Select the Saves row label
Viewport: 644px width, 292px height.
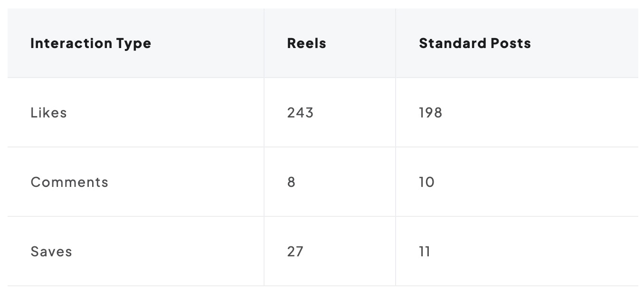point(51,252)
